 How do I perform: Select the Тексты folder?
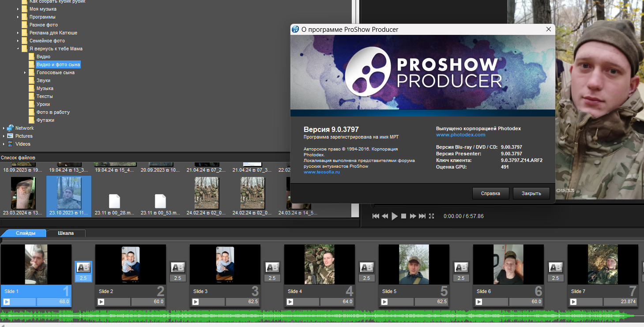45,96
